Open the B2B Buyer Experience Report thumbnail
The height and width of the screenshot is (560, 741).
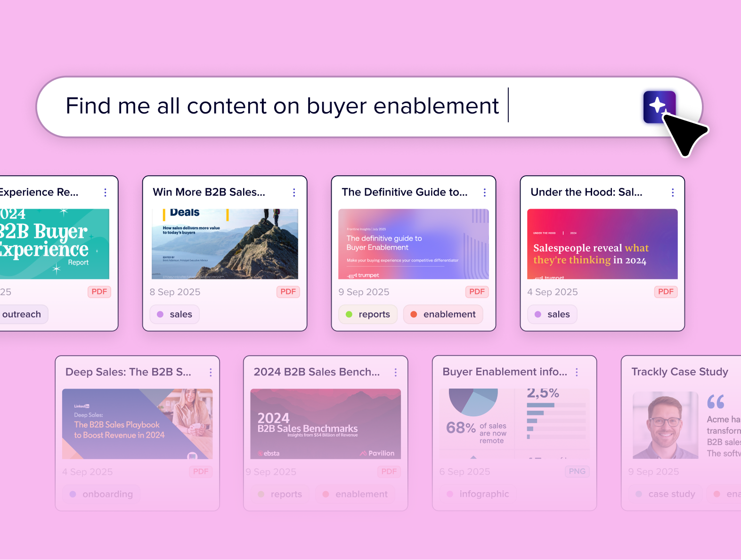(x=55, y=244)
